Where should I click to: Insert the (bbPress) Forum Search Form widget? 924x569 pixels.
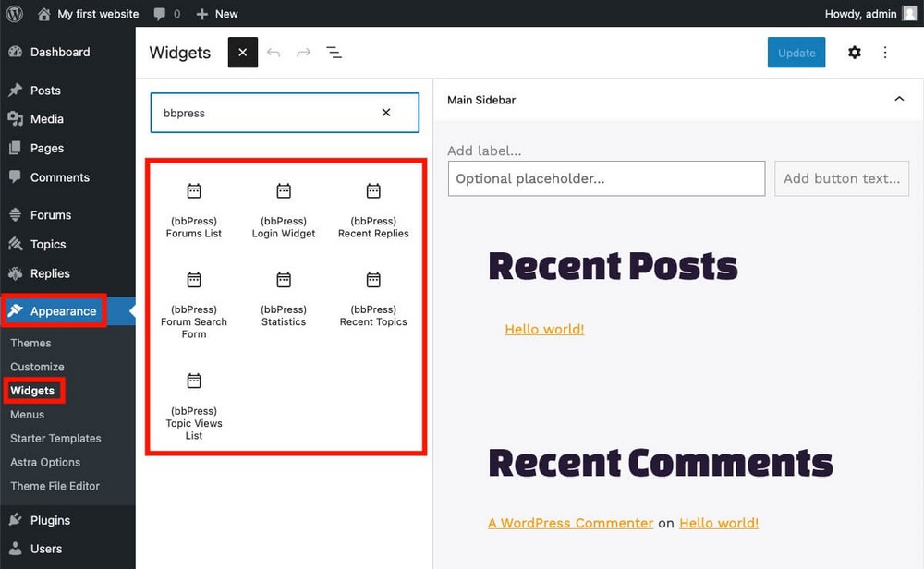tap(194, 305)
